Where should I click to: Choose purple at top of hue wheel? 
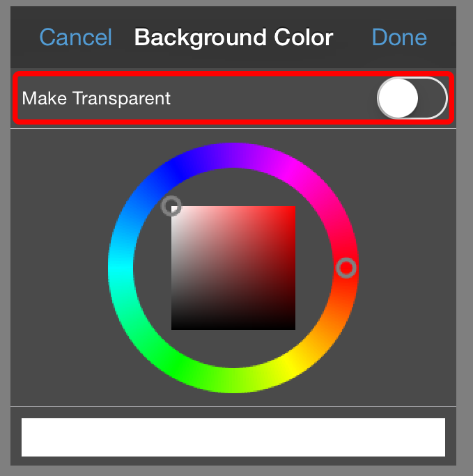click(233, 155)
